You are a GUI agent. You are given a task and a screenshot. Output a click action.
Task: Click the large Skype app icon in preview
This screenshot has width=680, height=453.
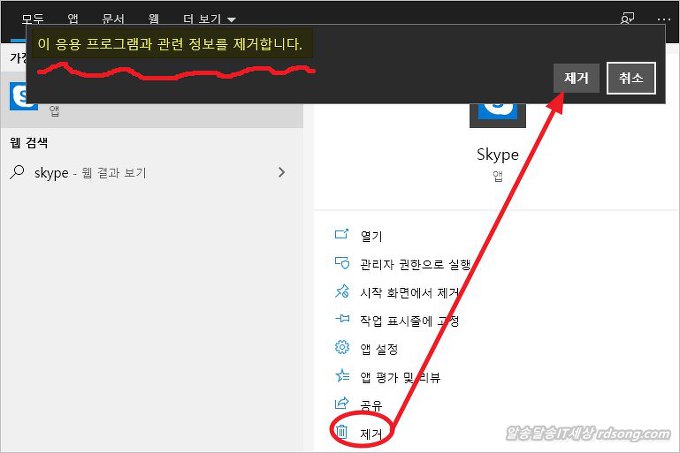point(497,114)
